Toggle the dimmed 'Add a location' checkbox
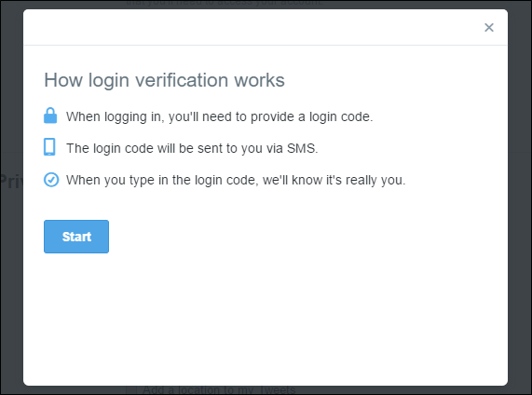Viewport: 532px width, 395px height. coord(131,389)
